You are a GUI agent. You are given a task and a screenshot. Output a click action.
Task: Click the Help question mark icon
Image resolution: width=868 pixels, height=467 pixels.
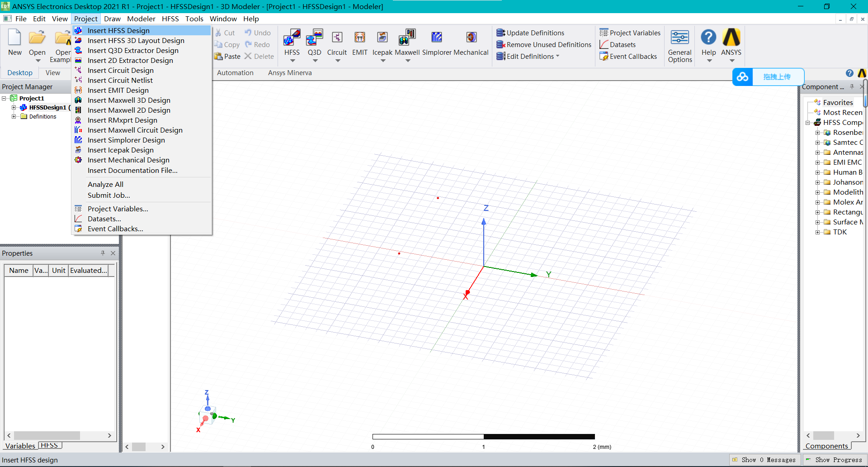click(x=708, y=37)
